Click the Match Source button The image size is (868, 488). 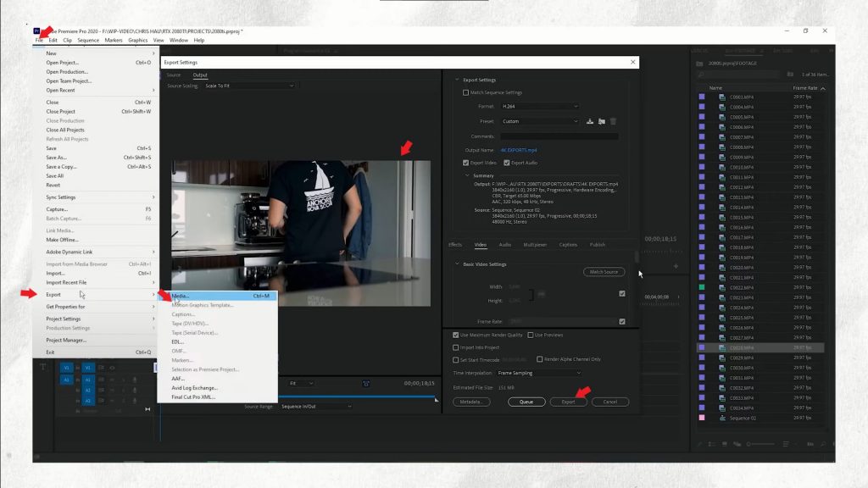[x=604, y=272]
